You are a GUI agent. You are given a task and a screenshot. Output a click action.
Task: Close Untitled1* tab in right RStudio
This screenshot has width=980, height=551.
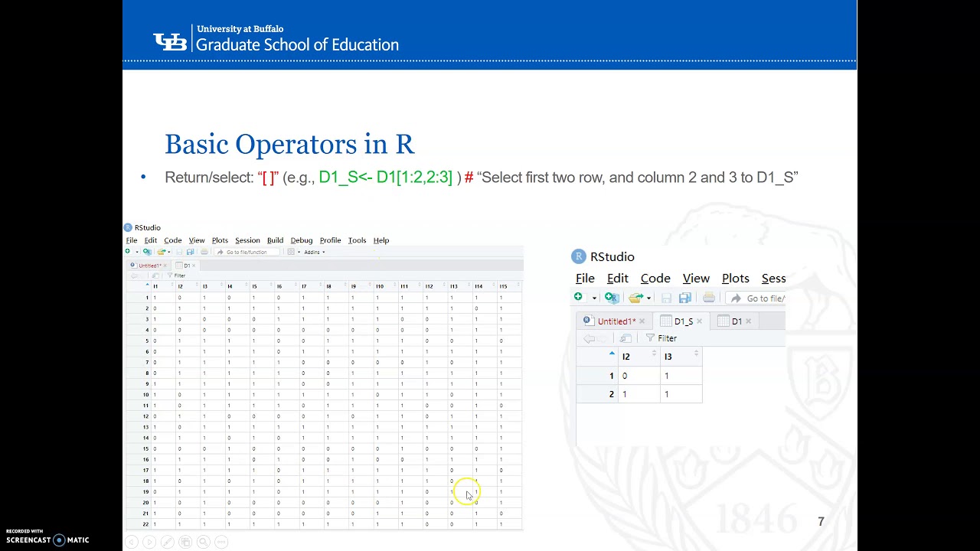(642, 321)
